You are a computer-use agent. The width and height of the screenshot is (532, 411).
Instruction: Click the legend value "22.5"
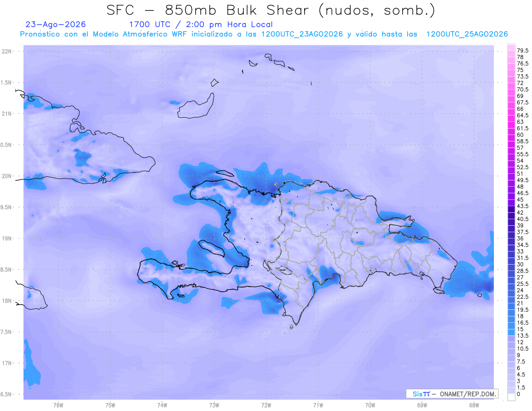pyautogui.click(x=523, y=297)
